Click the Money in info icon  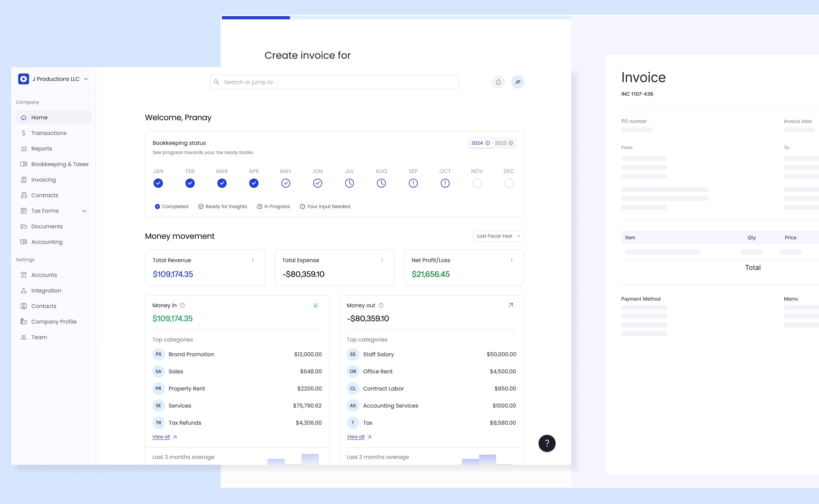click(182, 305)
